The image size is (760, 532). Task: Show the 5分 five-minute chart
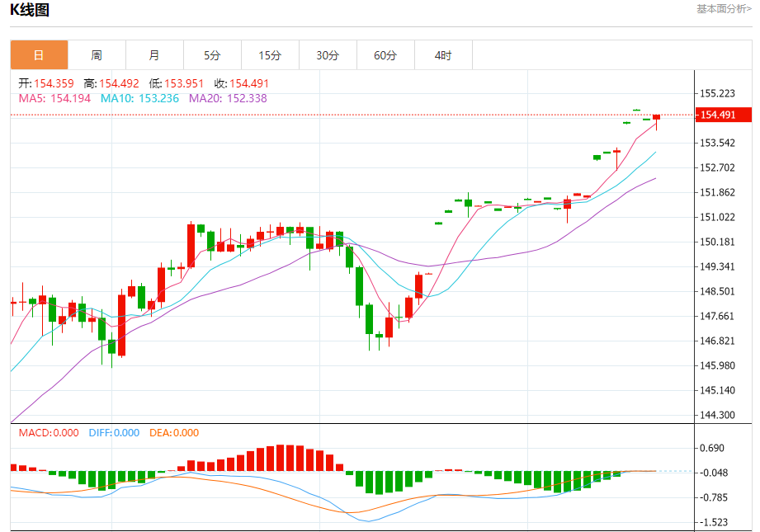pos(212,55)
